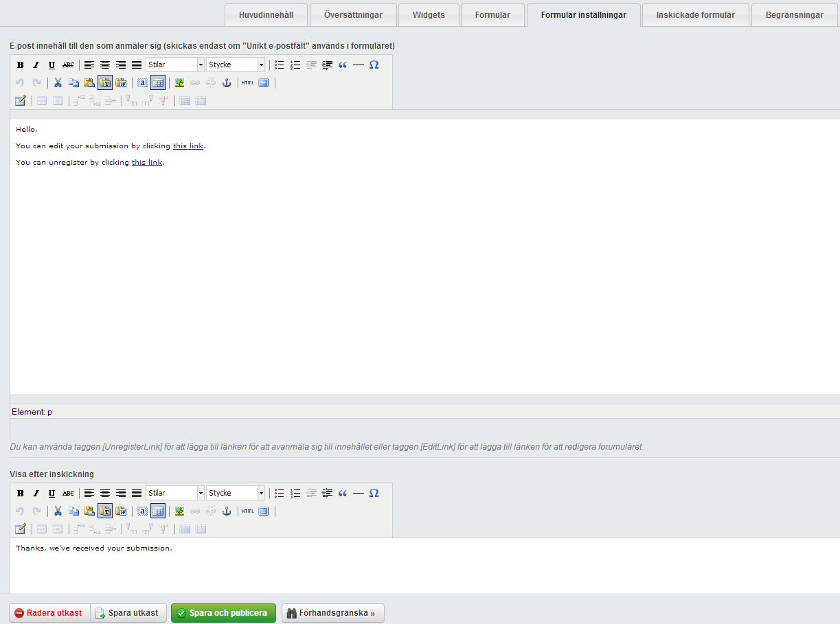This screenshot has height=624, width=840.
Task: Click the Radera utkast button
Action: click(49, 613)
